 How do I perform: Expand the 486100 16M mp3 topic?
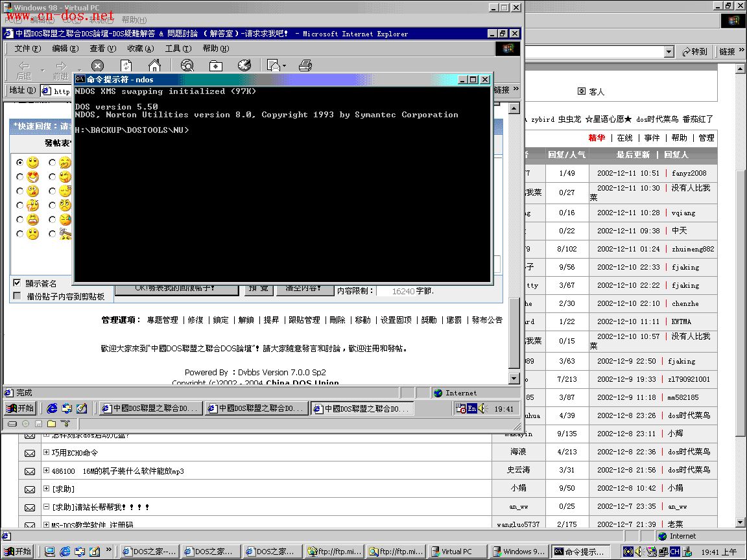pyautogui.click(x=46, y=471)
